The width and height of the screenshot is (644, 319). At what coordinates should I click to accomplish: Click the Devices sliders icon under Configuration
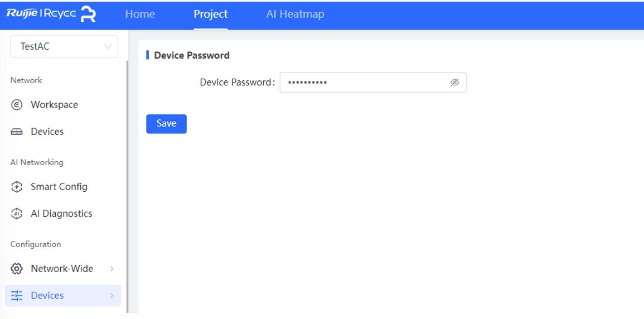[x=17, y=296]
